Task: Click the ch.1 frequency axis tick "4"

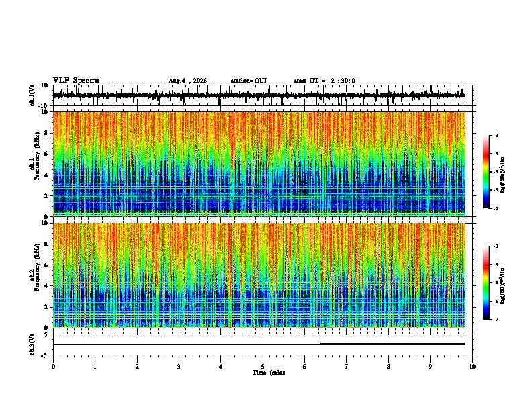Action: tap(46, 175)
